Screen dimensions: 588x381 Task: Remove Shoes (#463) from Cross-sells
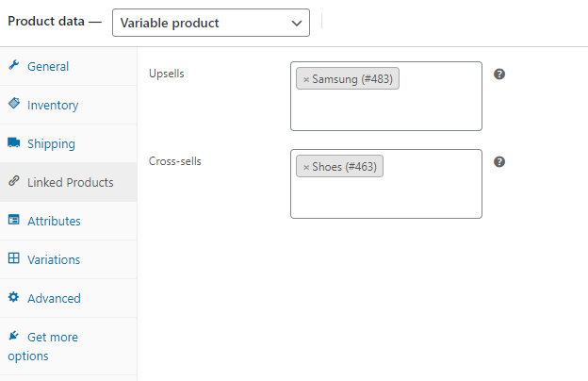(x=306, y=168)
